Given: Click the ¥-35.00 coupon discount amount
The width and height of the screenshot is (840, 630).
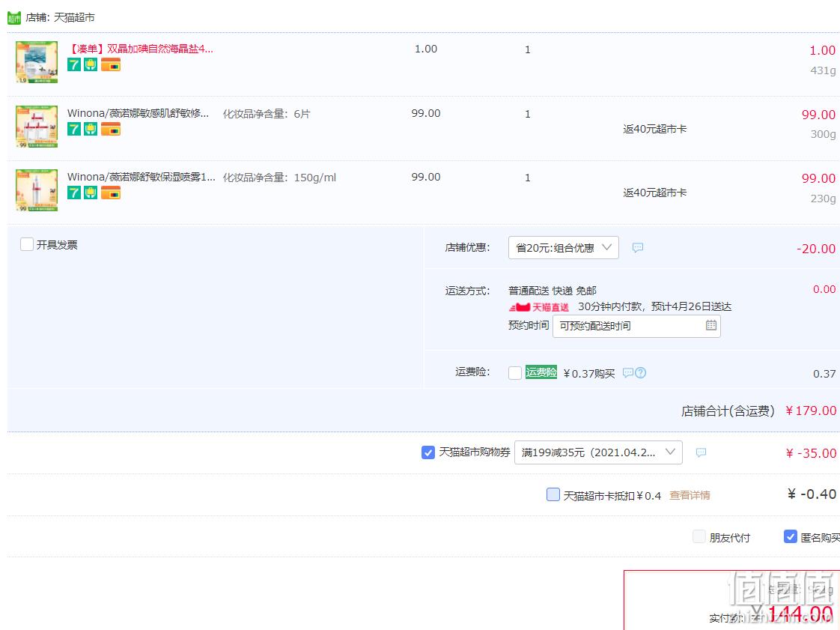Looking at the screenshot, I should pyautogui.click(x=811, y=453).
